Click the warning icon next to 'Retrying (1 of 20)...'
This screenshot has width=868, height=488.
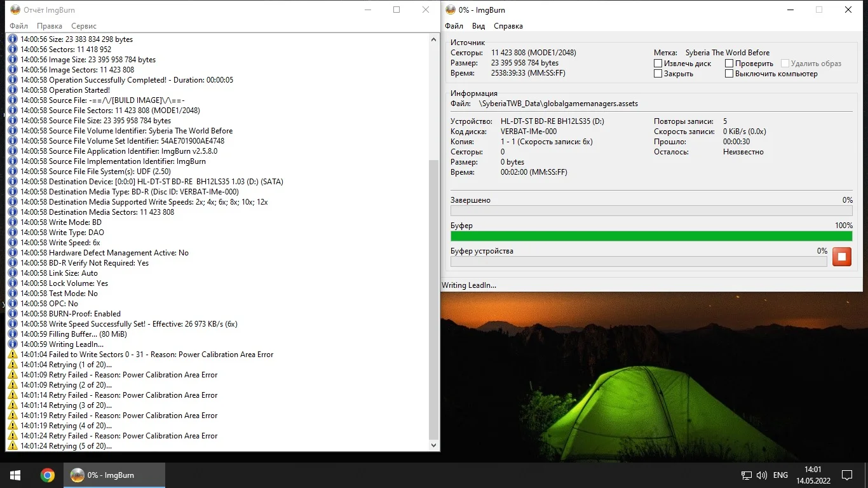(13, 365)
